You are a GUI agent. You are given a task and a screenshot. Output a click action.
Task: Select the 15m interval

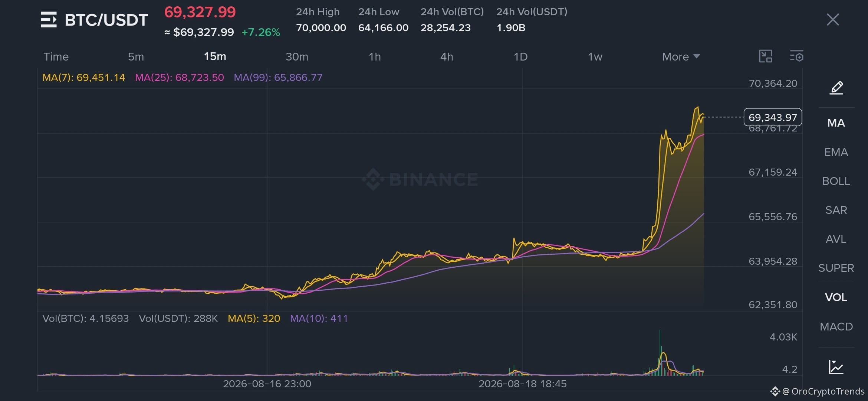pos(215,56)
